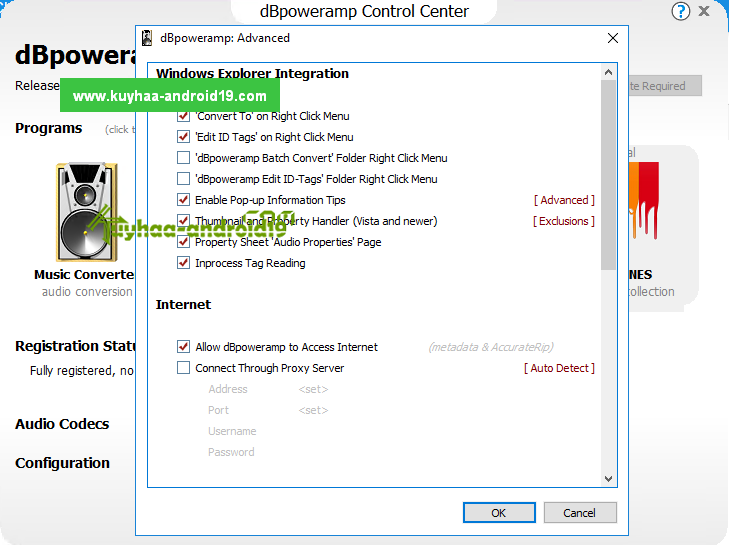Expand Audio Codecs section in Control Center
The image size is (729, 545).
[62, 424]
